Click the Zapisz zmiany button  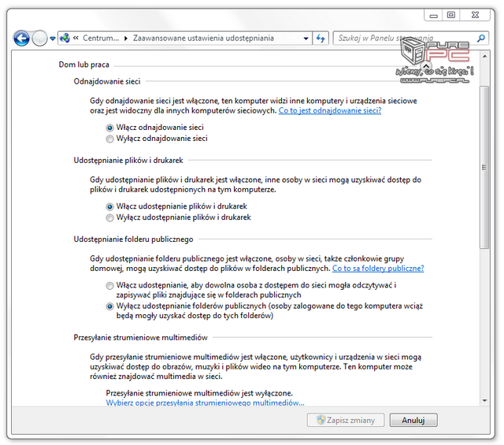coord(346,420)
